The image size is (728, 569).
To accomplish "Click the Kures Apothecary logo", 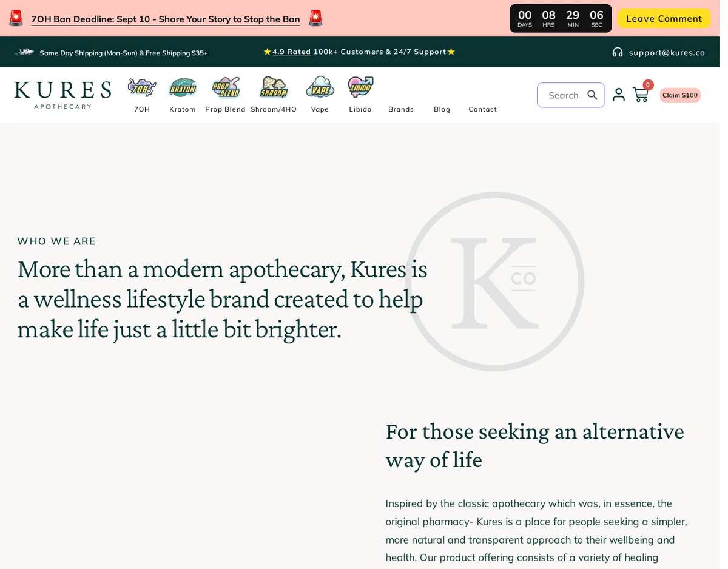I will pos(62,95).
